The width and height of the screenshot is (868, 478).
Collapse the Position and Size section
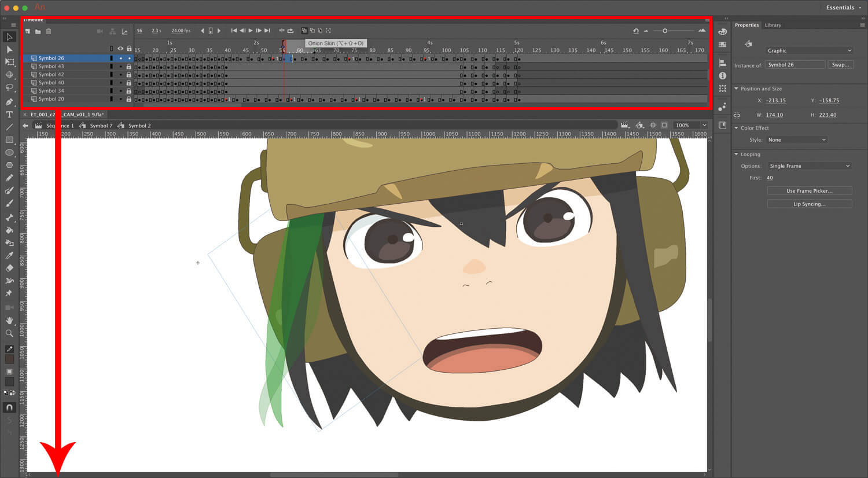click(737, 89)
